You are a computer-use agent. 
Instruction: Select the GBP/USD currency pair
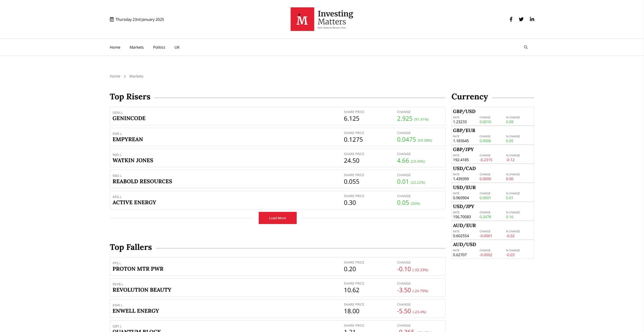click(x=493, y=116)
